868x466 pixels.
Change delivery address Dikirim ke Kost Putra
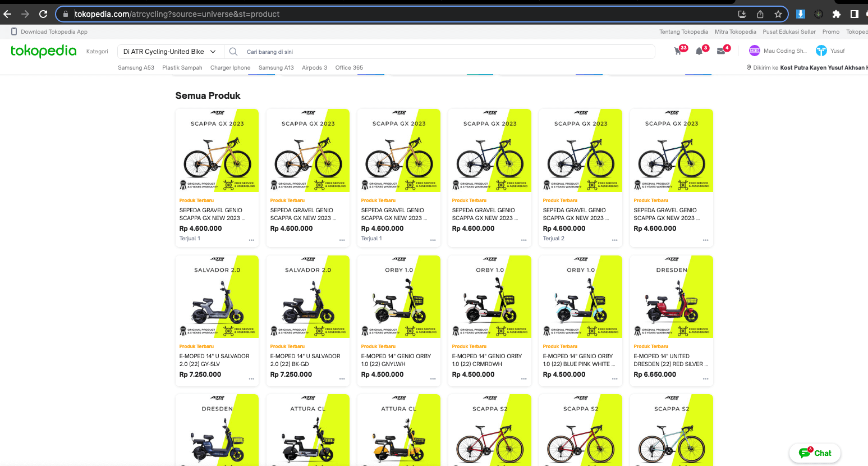click(x=807, y=68)
